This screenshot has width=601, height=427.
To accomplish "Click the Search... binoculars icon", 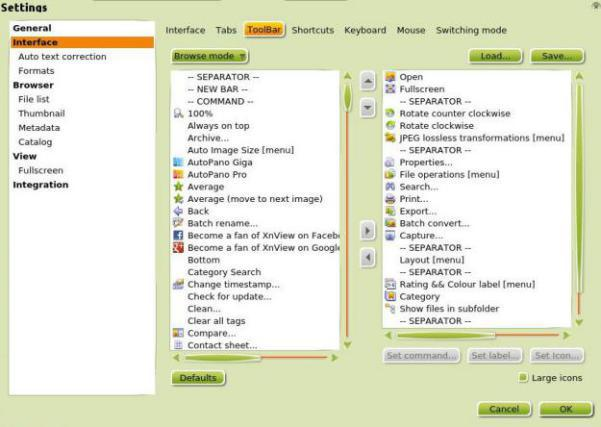I will (390, 187).
